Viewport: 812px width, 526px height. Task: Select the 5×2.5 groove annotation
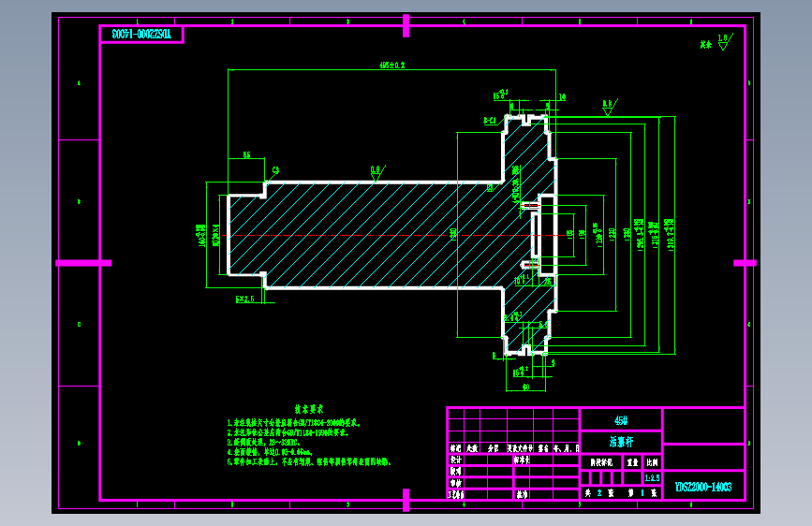tap(245, 300)
